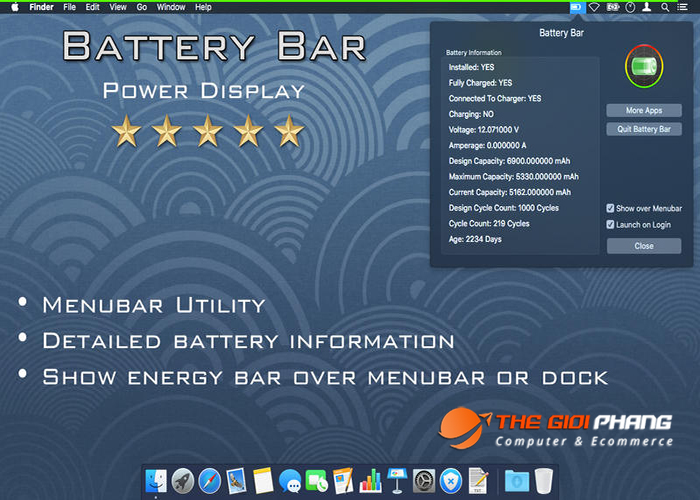Click the Time Machine clock icon
This screenshot has width=700, height=500.
630,7
